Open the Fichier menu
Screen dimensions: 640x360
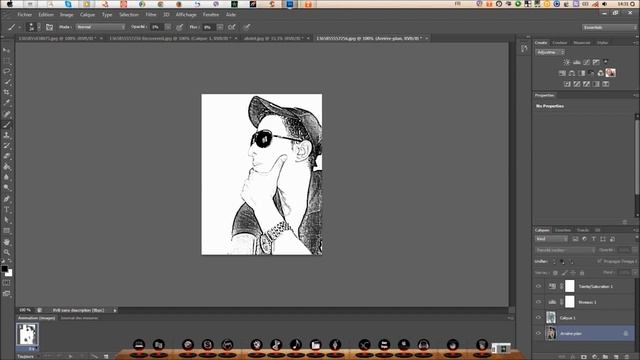tap(24, 15)
